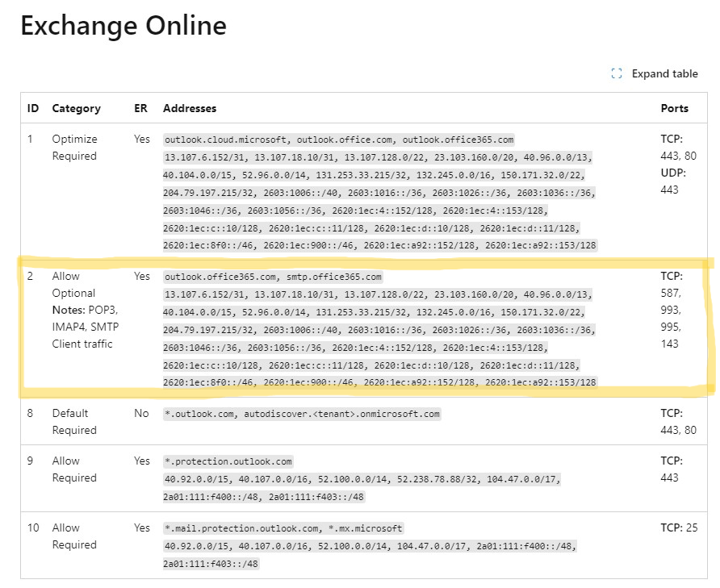The image size is (720, 588).
Task: Select ID cell 2 in the table
Action: click(30, 276)
